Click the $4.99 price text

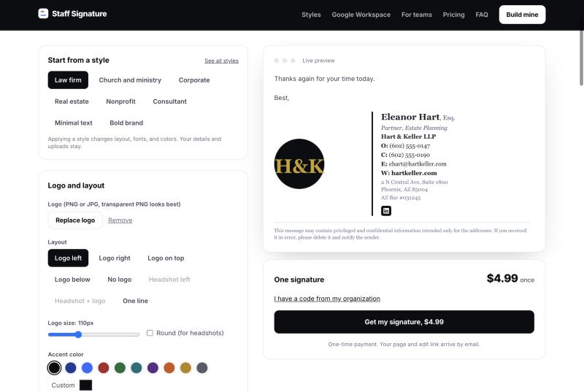[502, 278]
